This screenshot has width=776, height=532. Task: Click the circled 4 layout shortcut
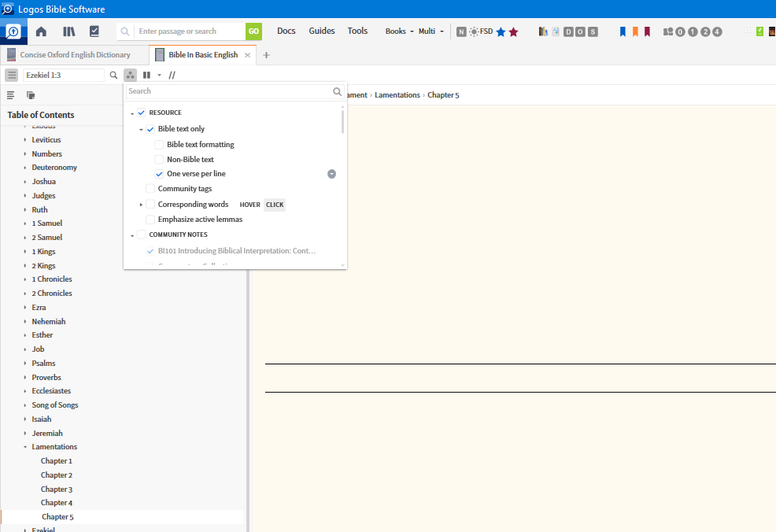point(717,32)
